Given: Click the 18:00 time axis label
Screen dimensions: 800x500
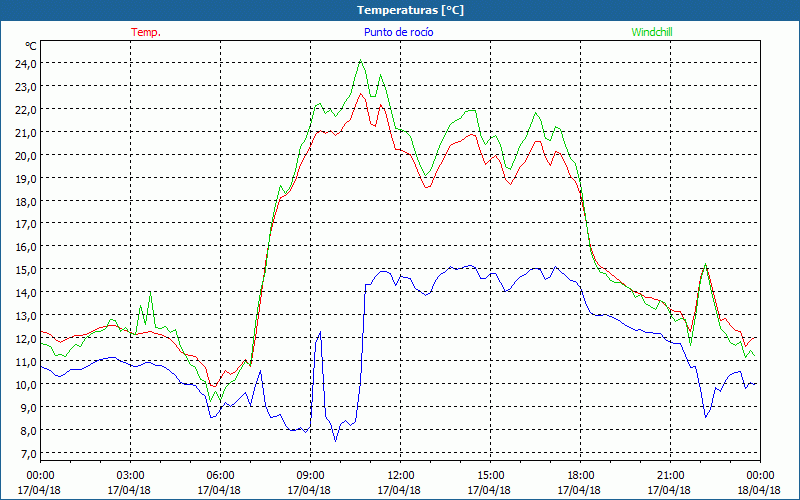Looking at the screenshot, I should pos(580,476).
